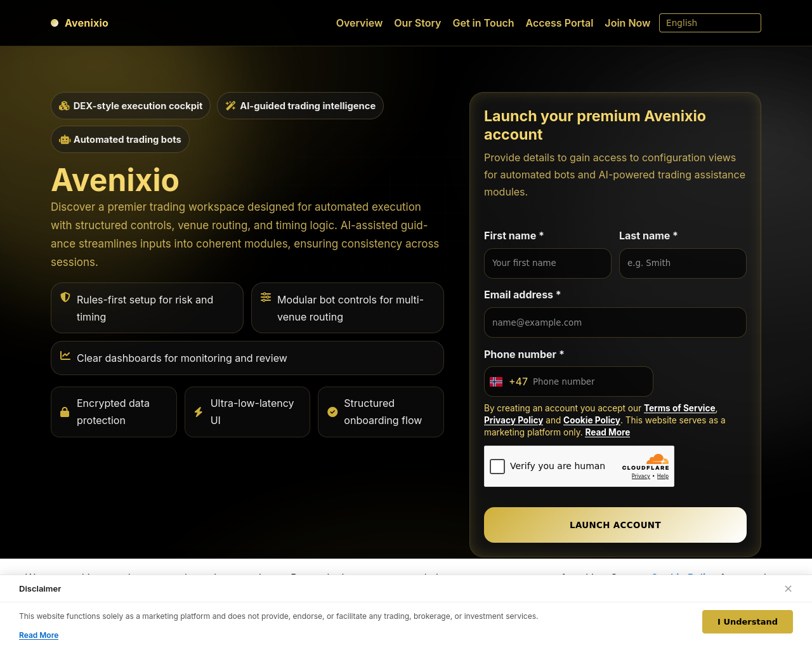Open the Terms of Service link

pos(679,408)
